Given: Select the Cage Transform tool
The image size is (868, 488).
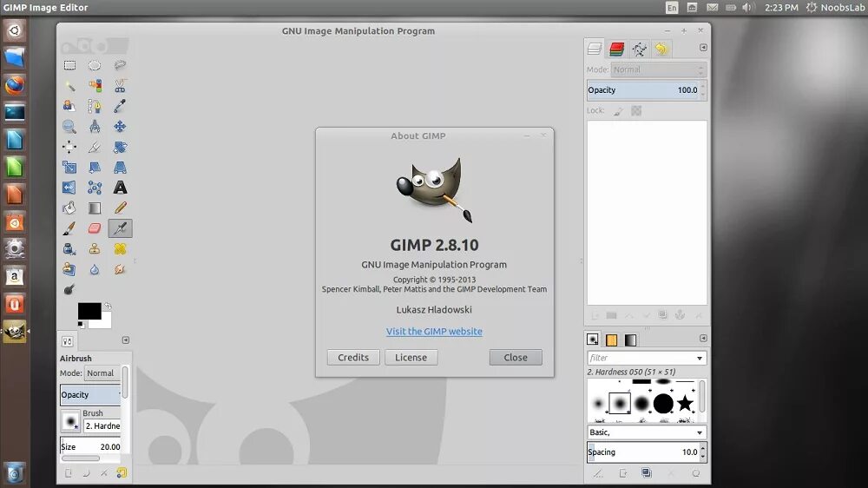Looking at the screenshot, I should (95, 188).
